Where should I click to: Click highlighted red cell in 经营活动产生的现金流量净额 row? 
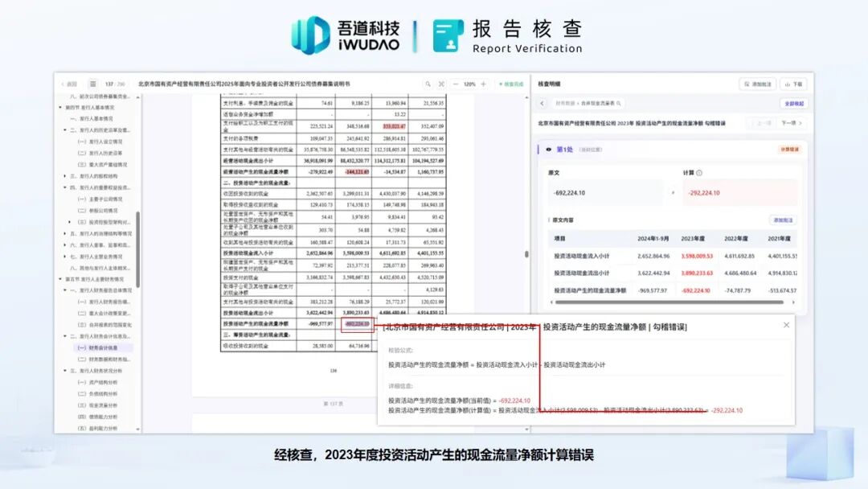click(x=357, y=171)
